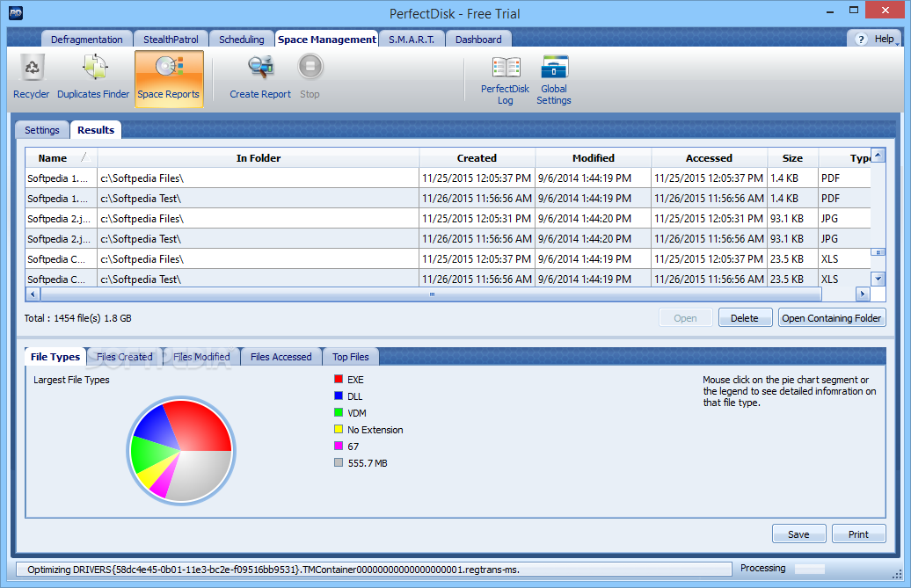Click the 'Largest File Types' label
This screenshot has height=588, width=911.
click(71, 380)
